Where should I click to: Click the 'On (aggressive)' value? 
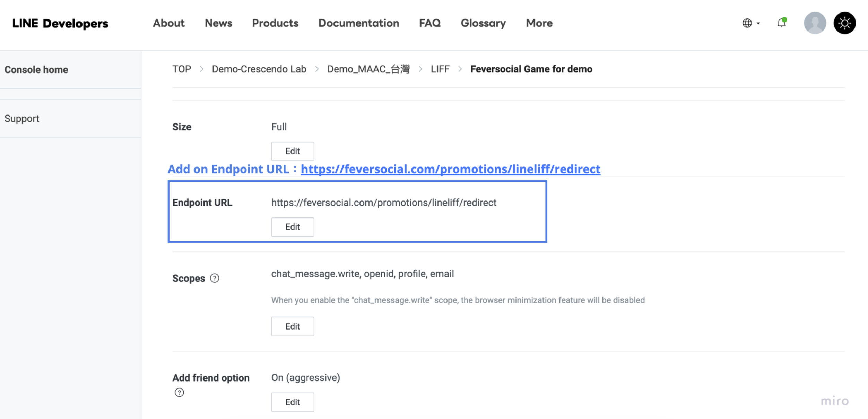point(306,377)
